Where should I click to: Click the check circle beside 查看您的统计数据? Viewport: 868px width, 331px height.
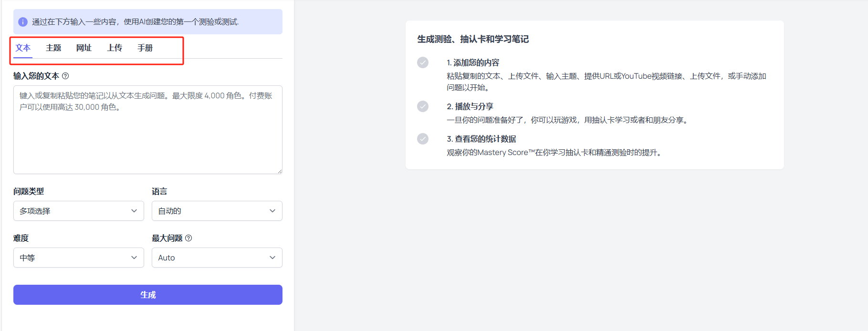pyautogui.click(x=423, y=139)
